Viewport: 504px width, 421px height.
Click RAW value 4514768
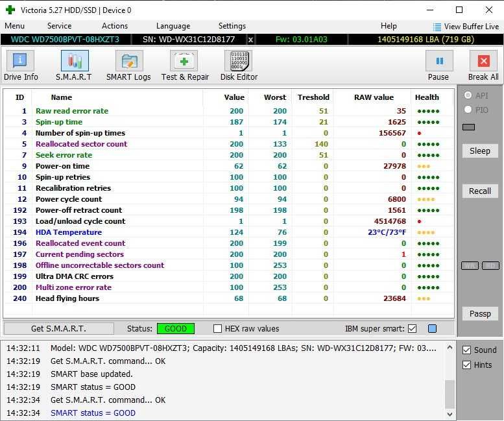tap(390, 221)
